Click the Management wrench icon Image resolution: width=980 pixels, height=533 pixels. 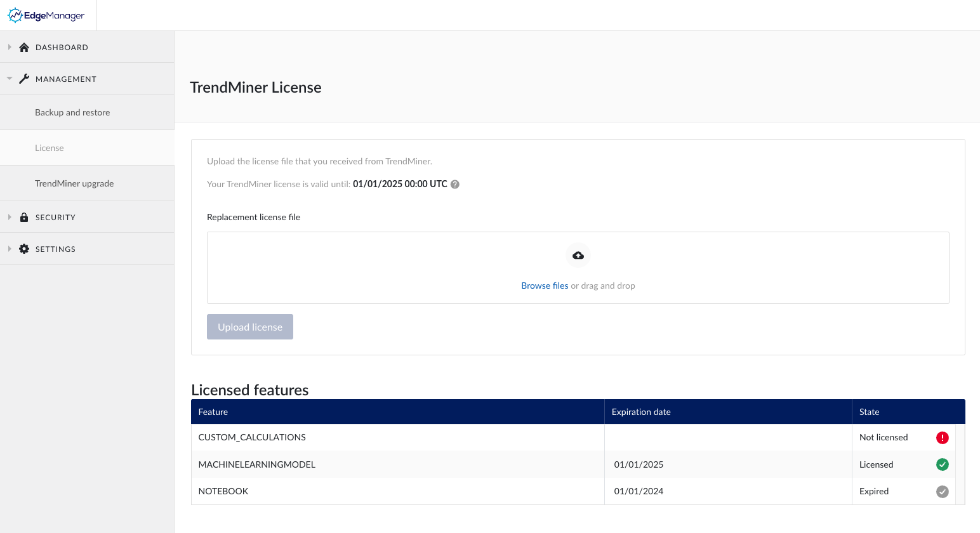click(23, 78)
